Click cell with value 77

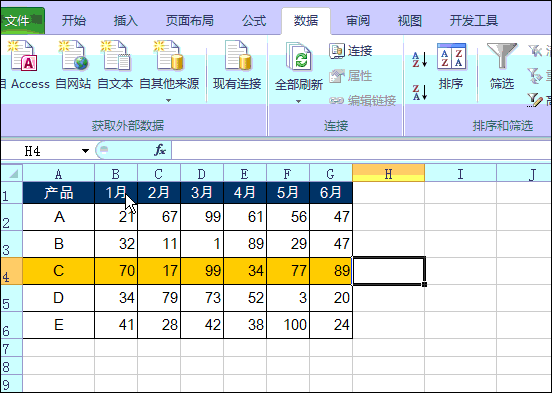288,271
